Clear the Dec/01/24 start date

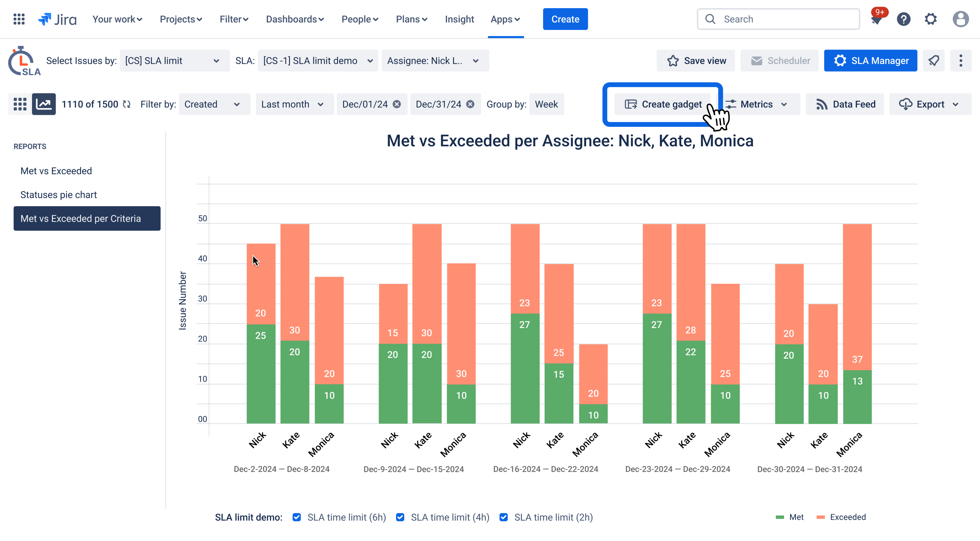(397, 104)
